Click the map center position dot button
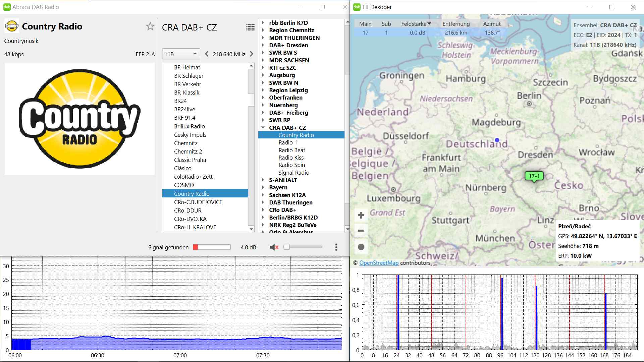This screenshot has height=362, width=644. click(361, 247)
